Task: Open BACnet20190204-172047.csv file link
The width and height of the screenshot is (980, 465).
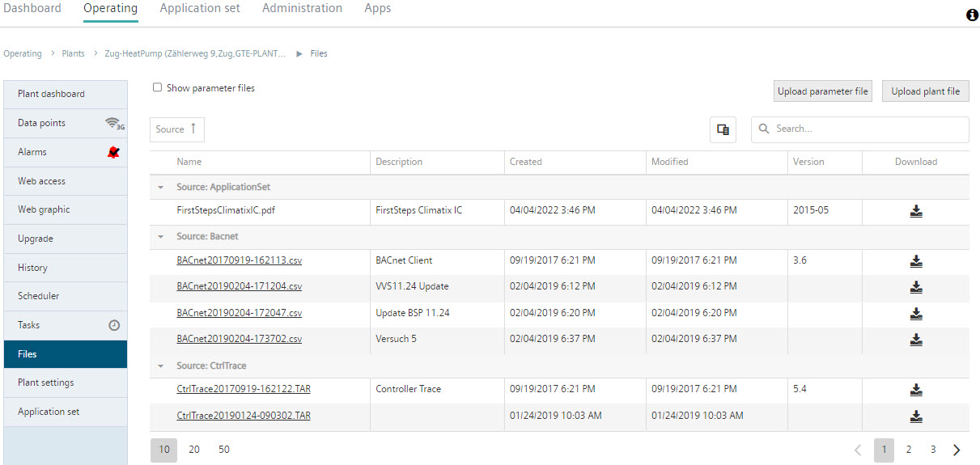Action: [x=240, y=313]
